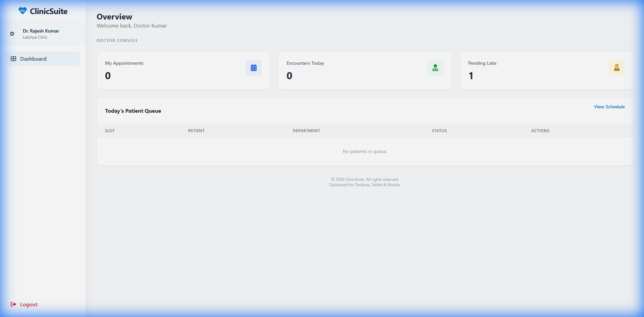The width and height of the screenshot is (644, 317).
Task: Click the avatar circle showing letter D
Action: coord(12,34)
